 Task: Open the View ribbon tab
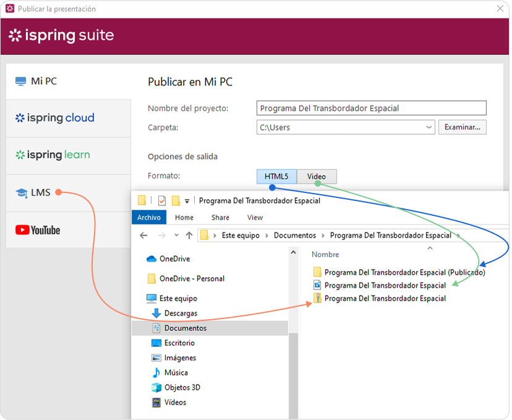[255, 218]
